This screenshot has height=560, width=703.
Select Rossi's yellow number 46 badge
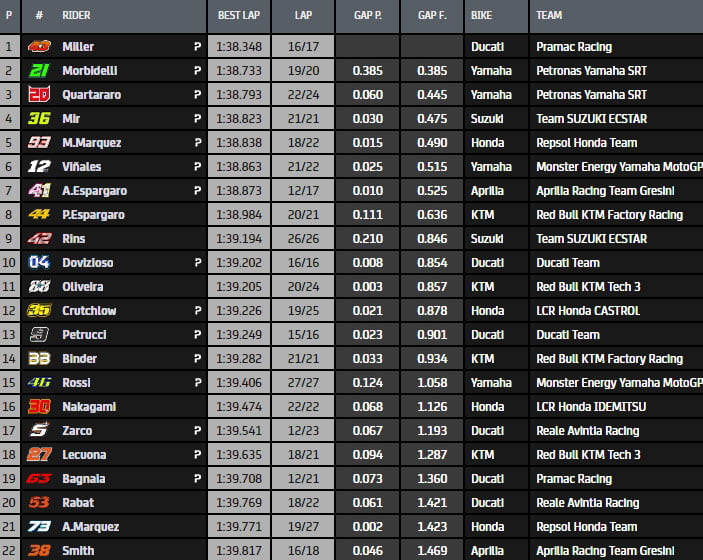pos(39,383)
